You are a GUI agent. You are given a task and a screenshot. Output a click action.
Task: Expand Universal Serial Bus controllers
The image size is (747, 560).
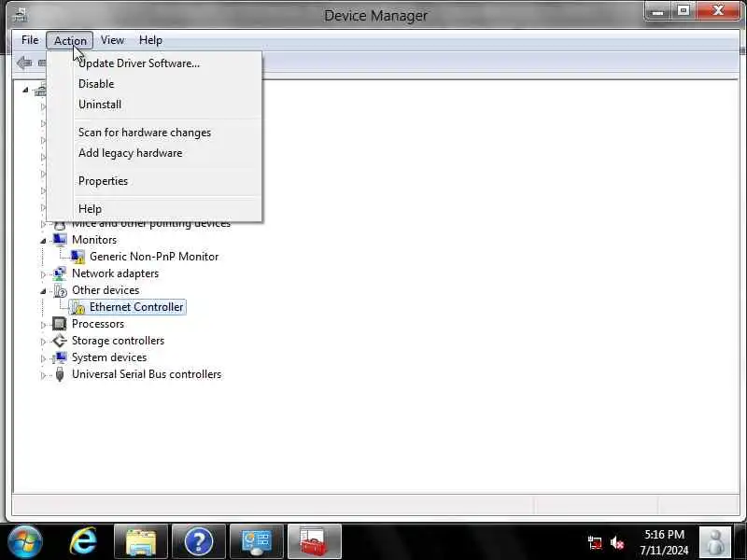pos(43,375)
